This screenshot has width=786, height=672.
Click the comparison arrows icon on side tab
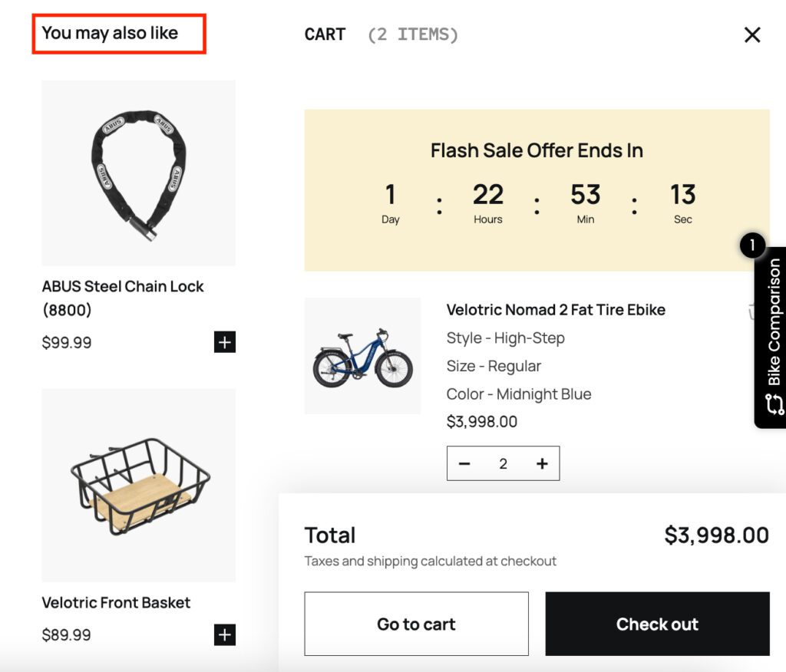click(773, 404)
